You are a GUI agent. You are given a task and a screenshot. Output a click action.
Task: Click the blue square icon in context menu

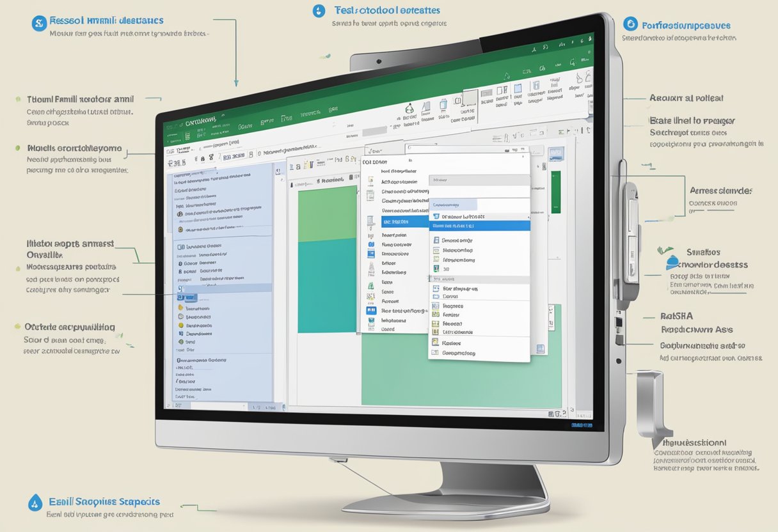click(x=371, y=310)
